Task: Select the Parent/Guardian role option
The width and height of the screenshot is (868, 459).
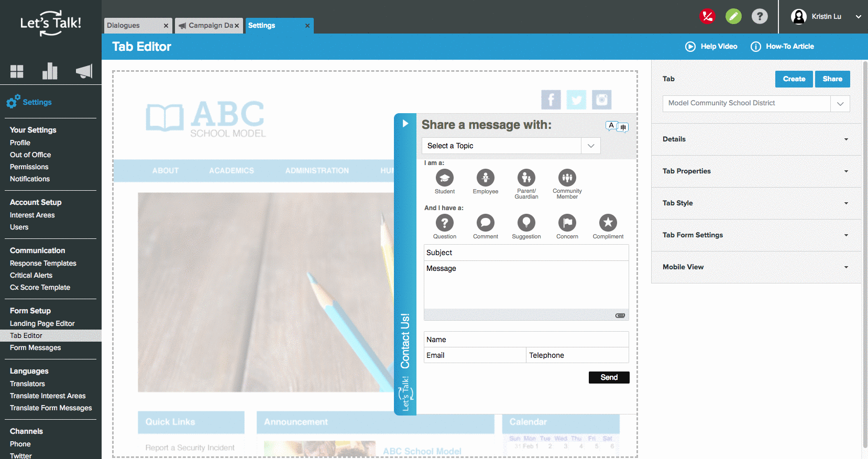Action: coord(526,178)
